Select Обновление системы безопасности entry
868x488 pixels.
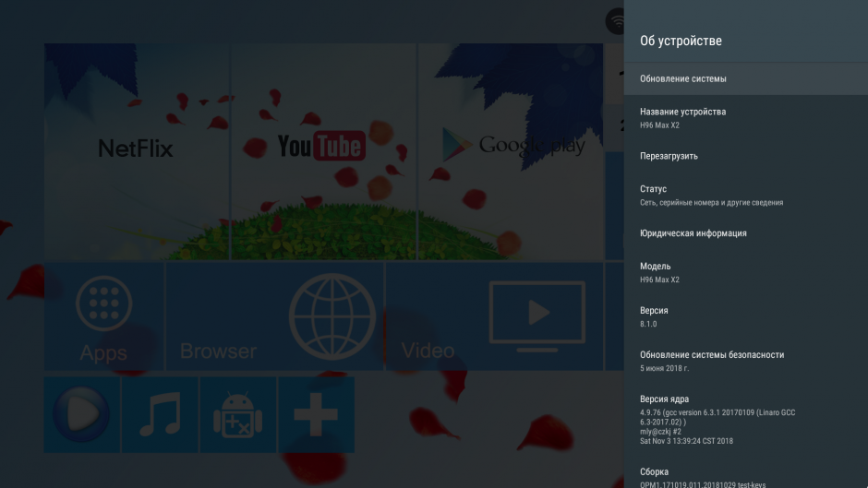point(746,361)
